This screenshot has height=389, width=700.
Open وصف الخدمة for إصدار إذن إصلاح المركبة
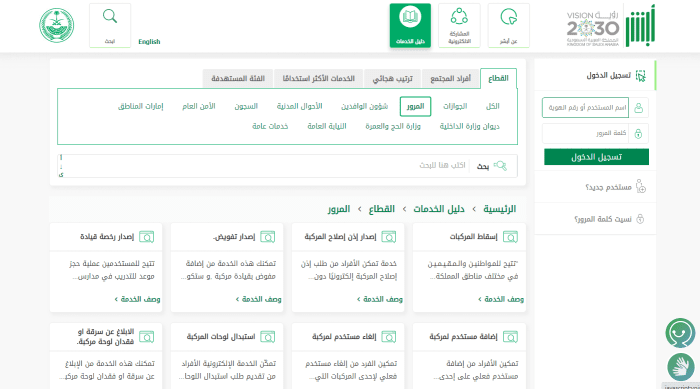(x=379, y=299)
